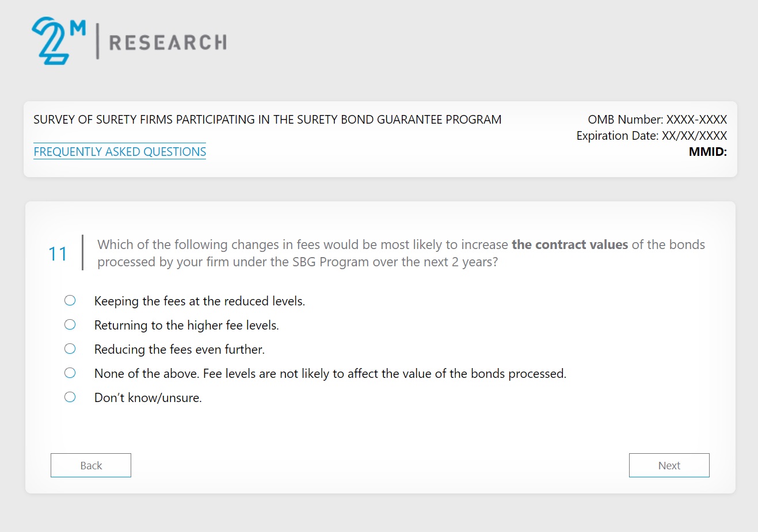Viewport: 758px width, 532px height.
Task: Click the bold MMID label
Action: (707, 152)
